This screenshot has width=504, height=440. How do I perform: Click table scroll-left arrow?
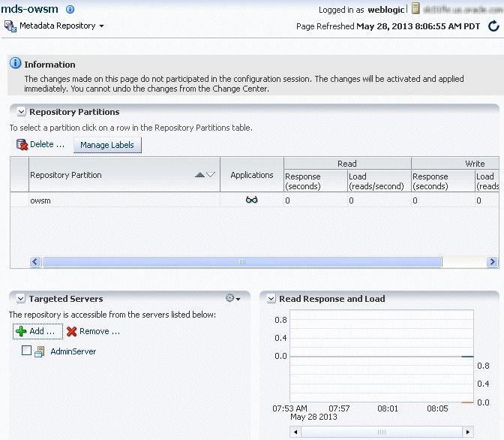35,262
